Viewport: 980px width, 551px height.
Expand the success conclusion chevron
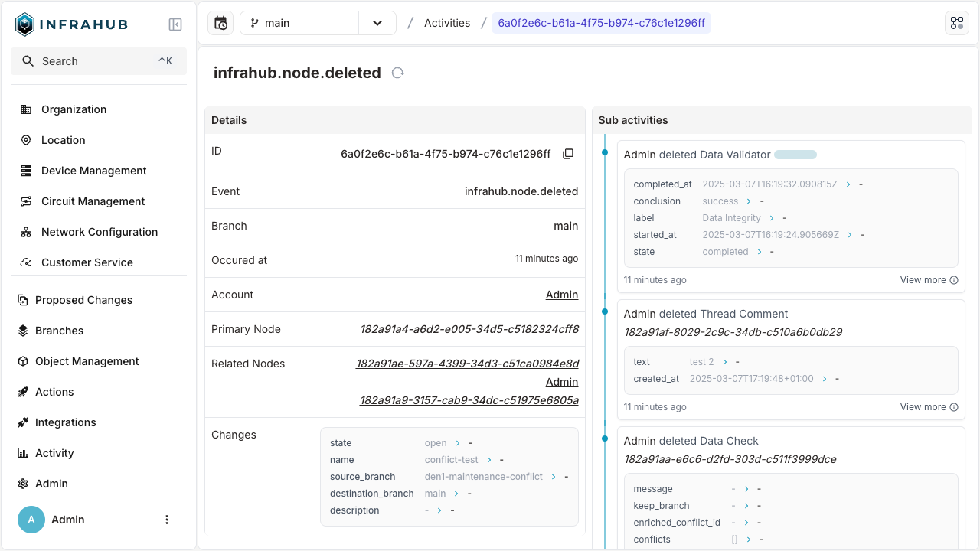(x=748, y=201)
